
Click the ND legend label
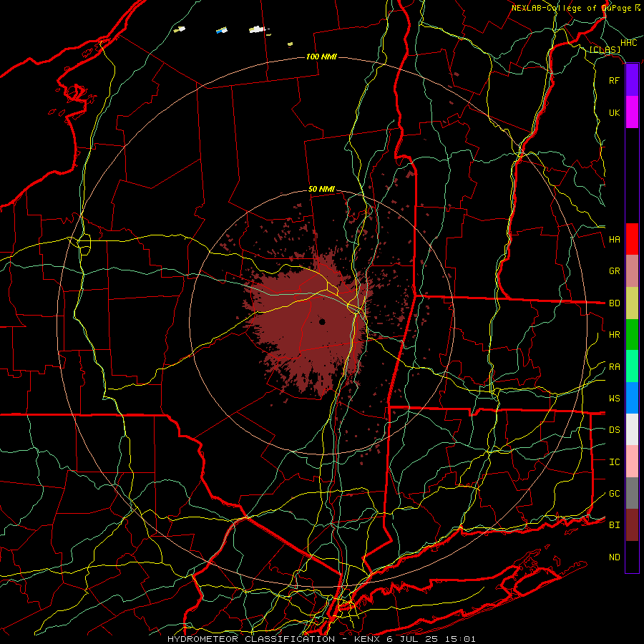[614, 557]
